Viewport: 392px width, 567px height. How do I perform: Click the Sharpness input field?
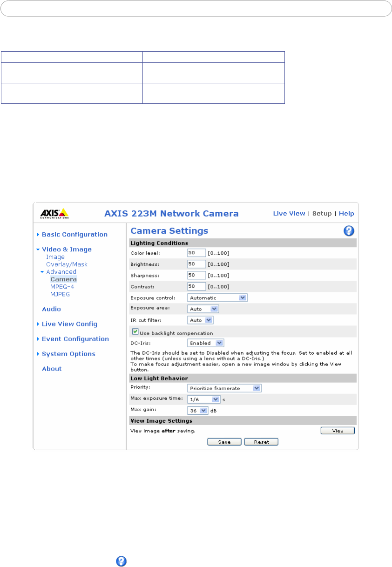(x=196, y=275)
